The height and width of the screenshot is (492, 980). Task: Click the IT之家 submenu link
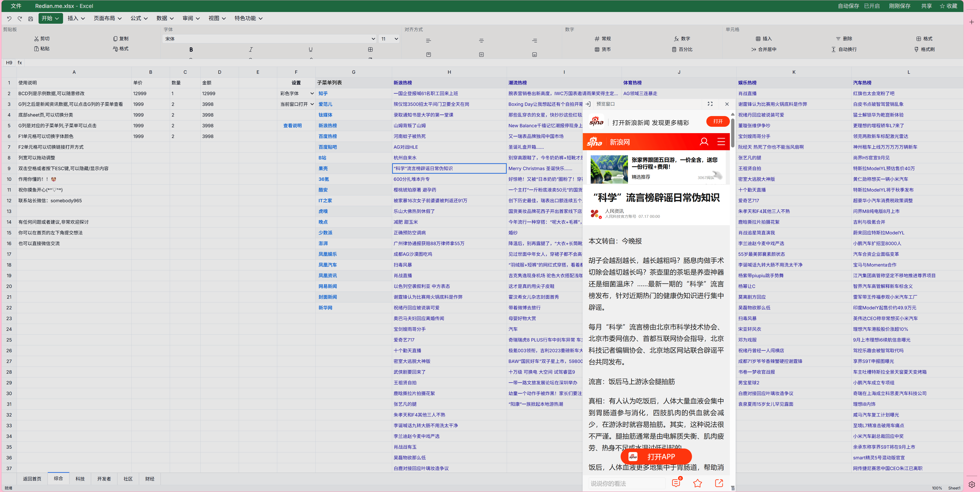(x=325, y=200)
